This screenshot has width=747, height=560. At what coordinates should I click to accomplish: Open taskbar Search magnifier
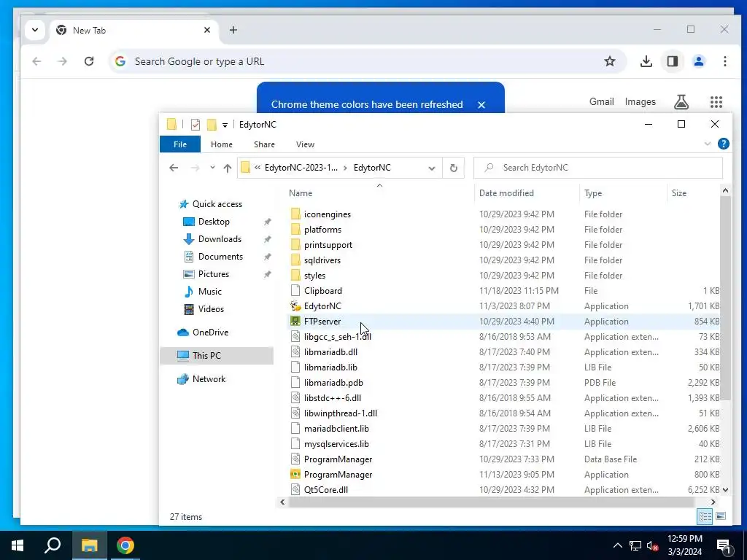tap(53, 545)
